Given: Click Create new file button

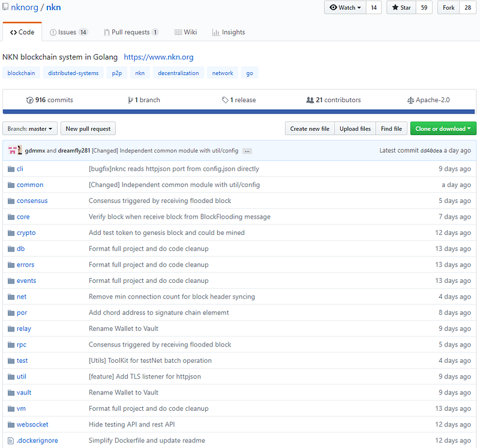Looking at the screenshot, I should 310,129.
